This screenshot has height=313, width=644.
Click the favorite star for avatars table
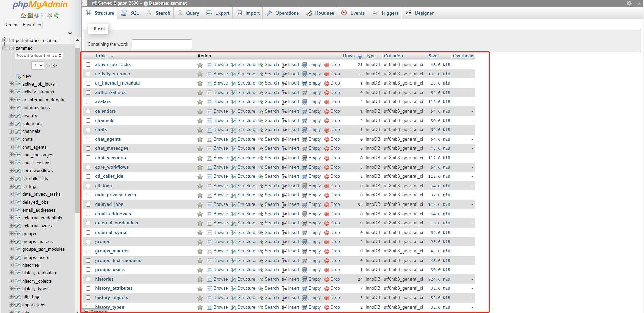tap(200, 102)
